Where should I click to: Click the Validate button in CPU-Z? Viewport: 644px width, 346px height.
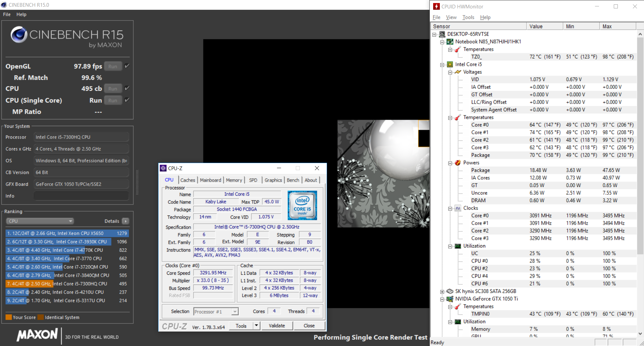[277, 325]
